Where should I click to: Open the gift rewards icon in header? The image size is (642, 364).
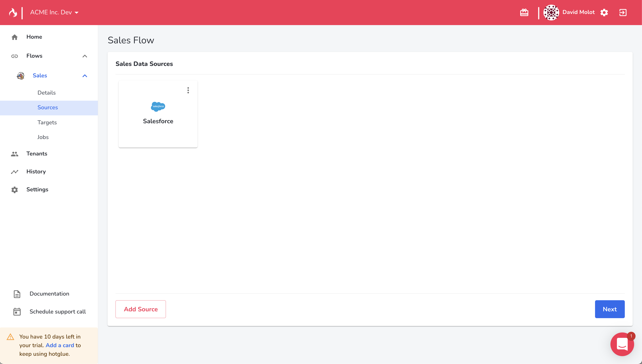point(524,12)
